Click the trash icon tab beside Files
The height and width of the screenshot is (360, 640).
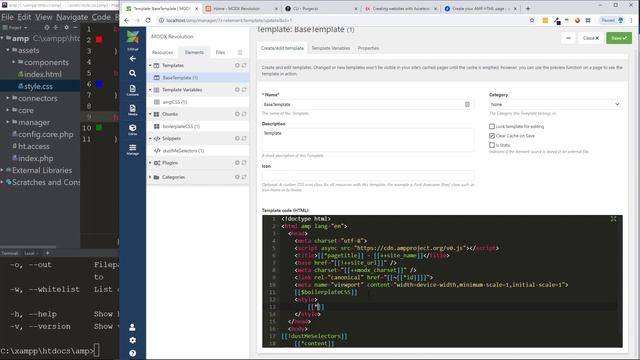tap(240, 52)
